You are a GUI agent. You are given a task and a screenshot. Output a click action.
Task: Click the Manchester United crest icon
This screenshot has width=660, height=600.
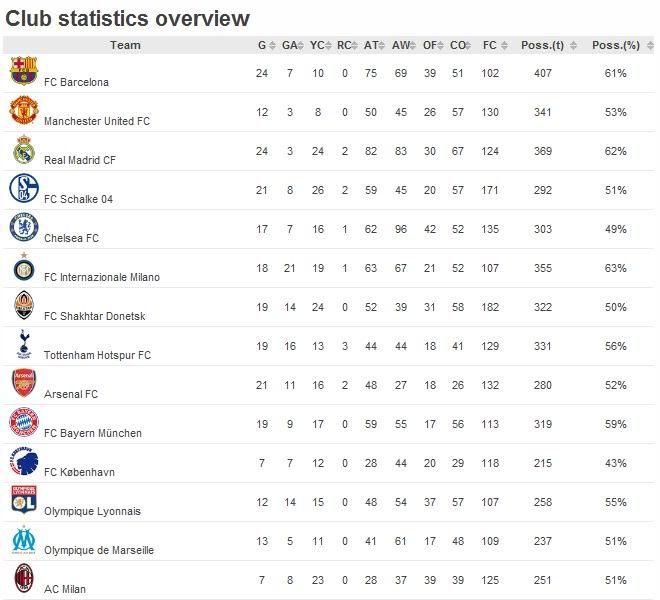pyautogui.click(x=23, y=110)
